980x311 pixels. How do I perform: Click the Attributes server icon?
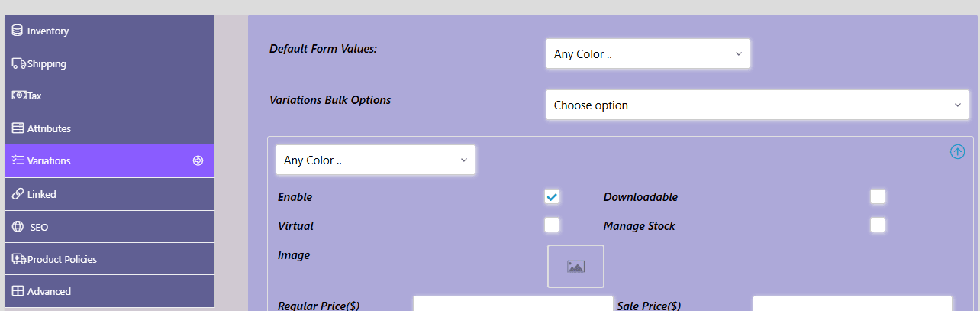(17, 128)
